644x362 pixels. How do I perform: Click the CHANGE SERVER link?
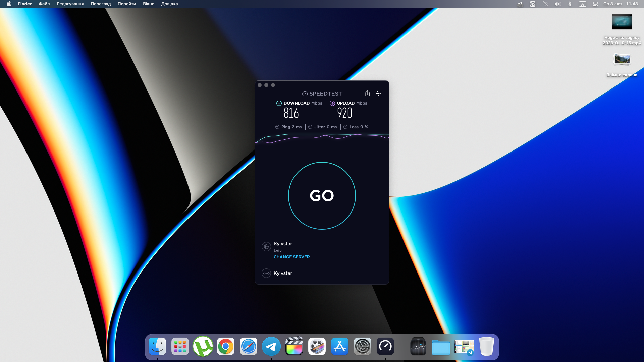[x=291, y=257]
